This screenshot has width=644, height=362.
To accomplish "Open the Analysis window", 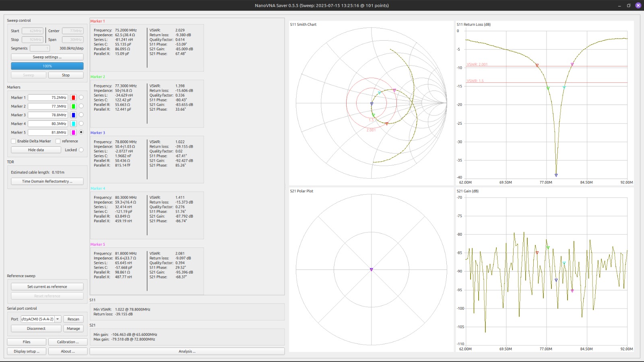I will [187, 352].
